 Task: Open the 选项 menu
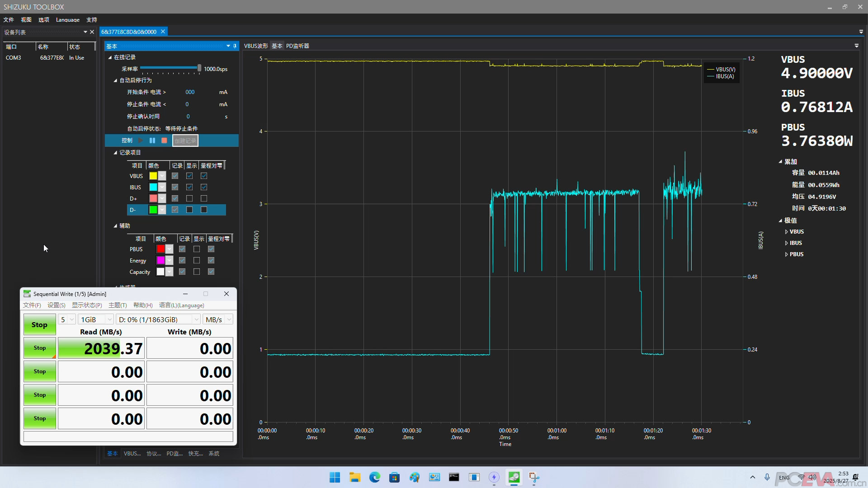tap(43, 20)
